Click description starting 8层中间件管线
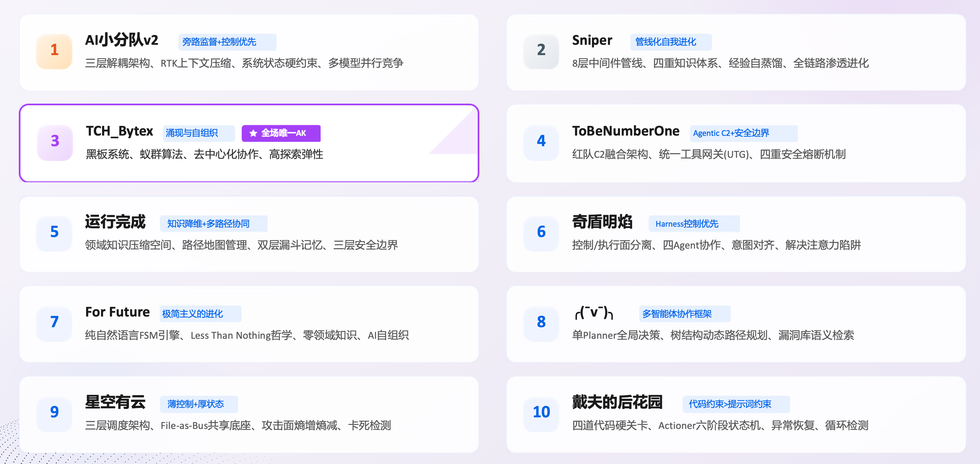This screenshot has height=464, width=980. [x=720, y=63]
